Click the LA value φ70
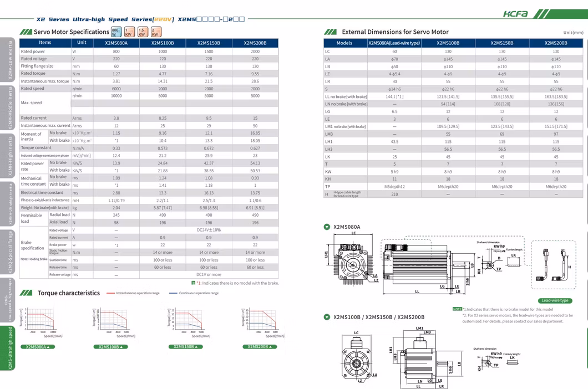The height and width of the screenshot is (389, 588). (394, 59)
